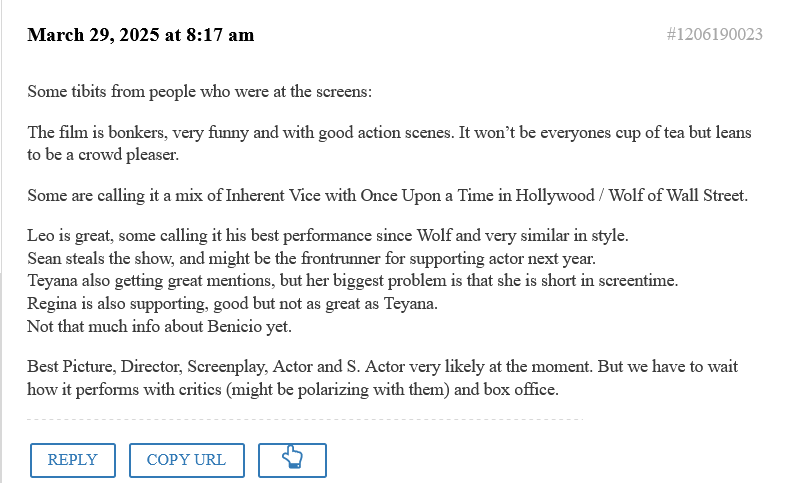The width and height of the screenshot is (788, 483).
Task: Click the line starting "Some tibits from people"
Action: point(199,91)
